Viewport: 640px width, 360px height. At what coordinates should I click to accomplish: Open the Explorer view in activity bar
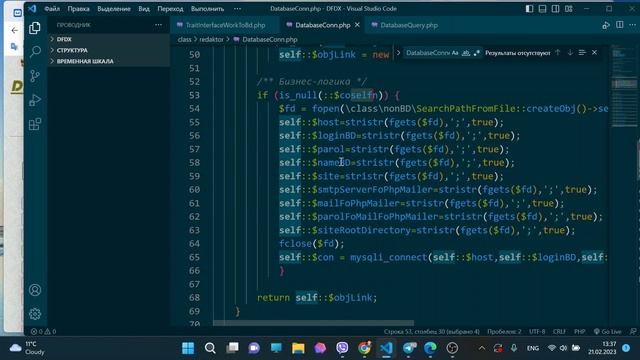pos(35,28)
